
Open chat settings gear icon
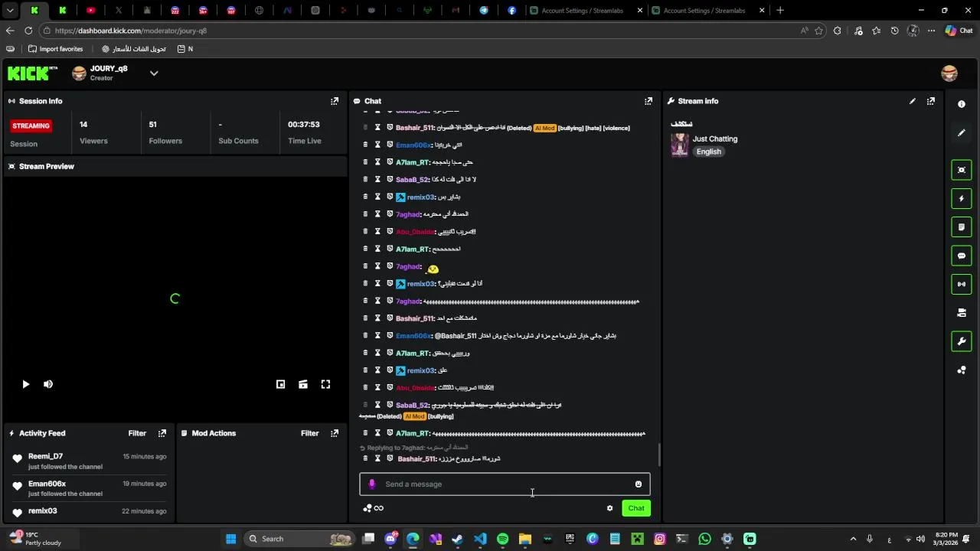coord(610,508)
